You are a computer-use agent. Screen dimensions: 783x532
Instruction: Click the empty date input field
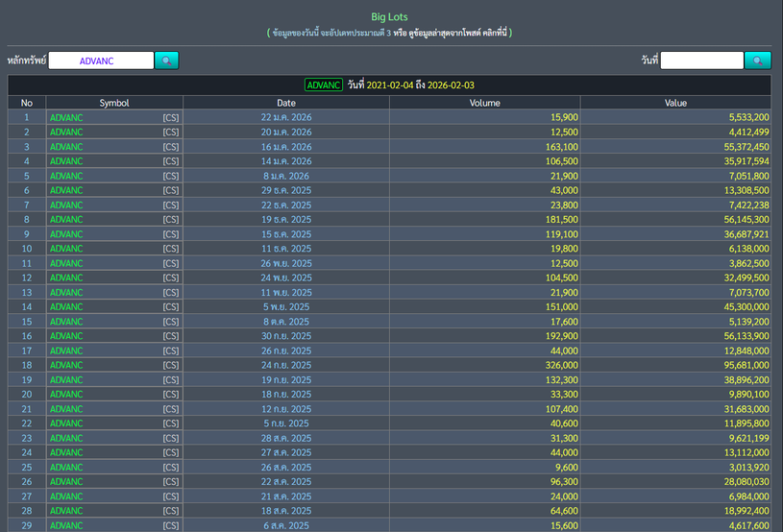click(701, 60)
